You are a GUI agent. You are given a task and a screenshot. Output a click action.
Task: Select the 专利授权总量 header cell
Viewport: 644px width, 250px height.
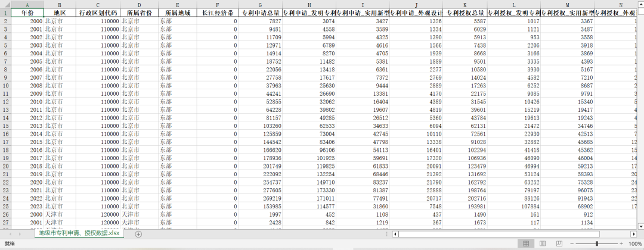coord(465,12)
